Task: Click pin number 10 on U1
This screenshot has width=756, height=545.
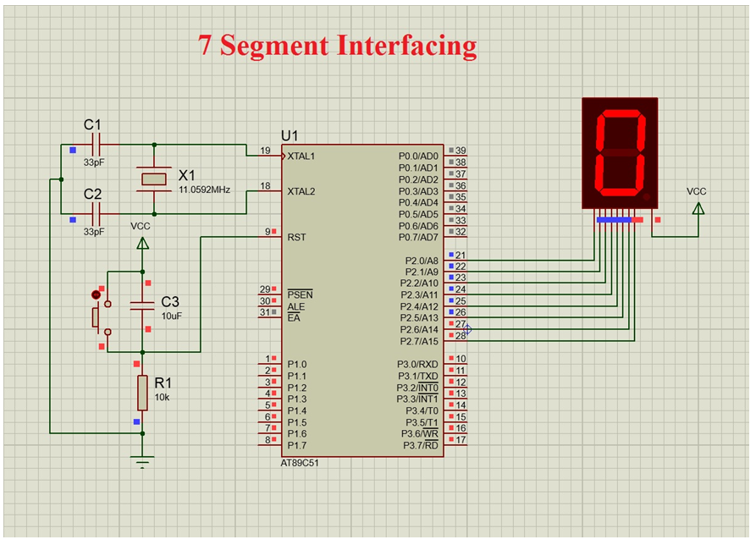Action: [x=461, y=359]
